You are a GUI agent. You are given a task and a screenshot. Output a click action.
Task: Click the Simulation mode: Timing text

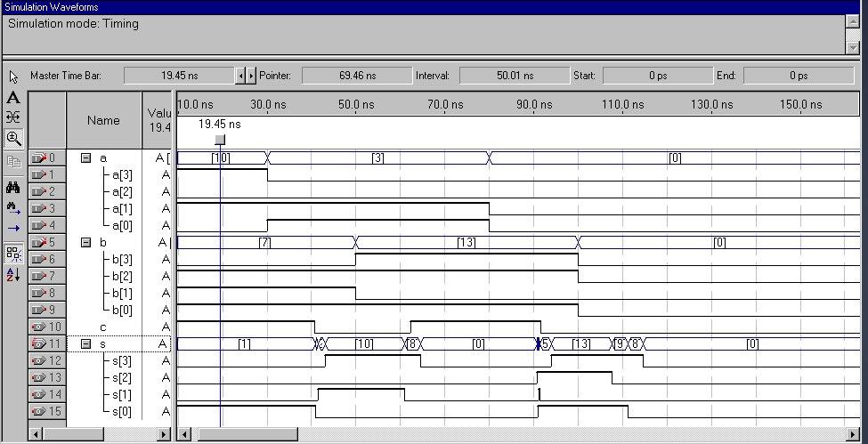pyautogui.click(x=73, y=24)
